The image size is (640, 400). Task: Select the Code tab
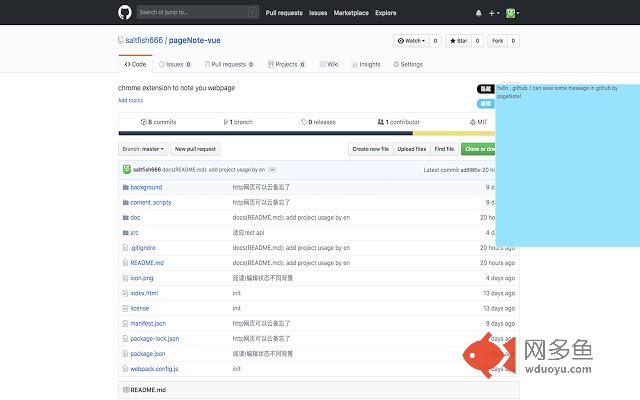135,64
